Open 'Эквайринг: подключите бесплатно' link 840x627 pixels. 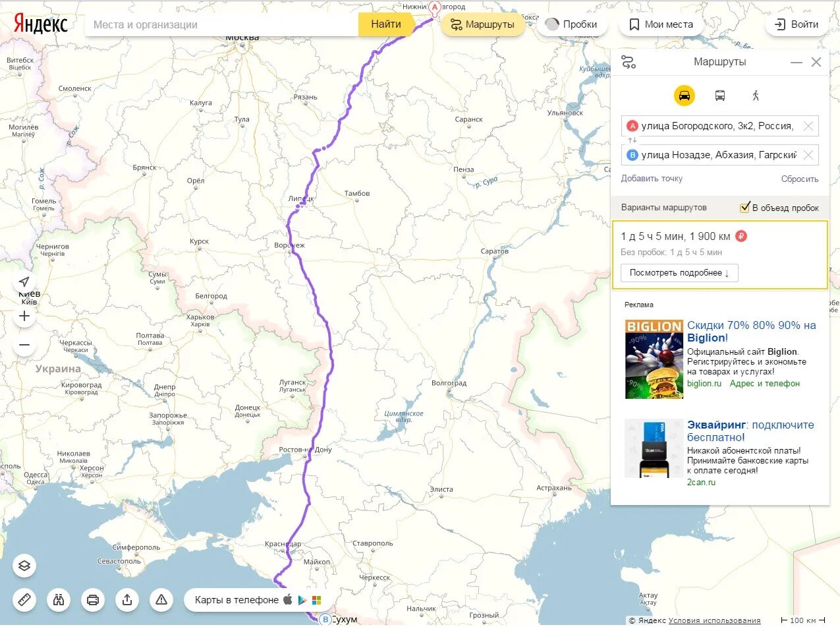pos(750,431)
